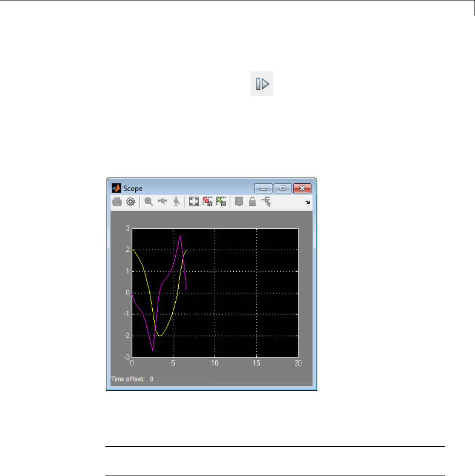
Task: Click the x-axis tick label 20
Action: 298,363
